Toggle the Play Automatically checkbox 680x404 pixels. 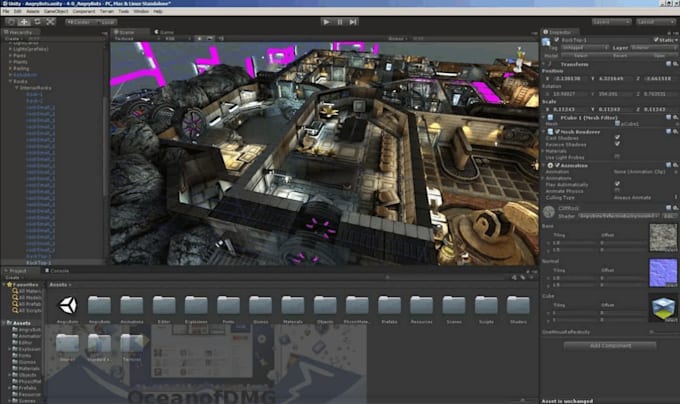coord(617,184)
